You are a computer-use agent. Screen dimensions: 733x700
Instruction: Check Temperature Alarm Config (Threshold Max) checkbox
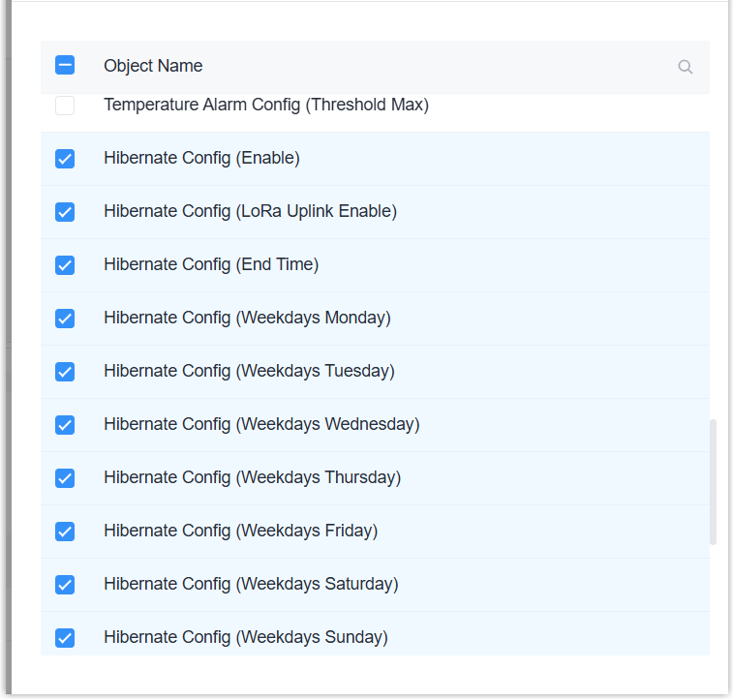[65, 106]
